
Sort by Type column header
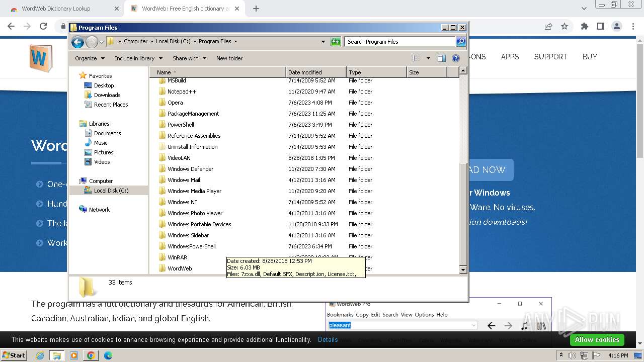[x=376, y=72]
